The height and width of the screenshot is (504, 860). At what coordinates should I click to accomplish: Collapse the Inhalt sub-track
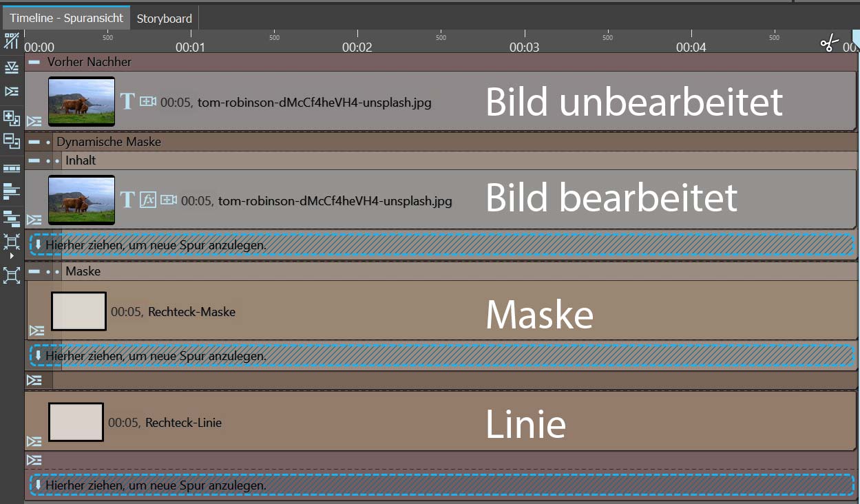(x=34, y=160)
